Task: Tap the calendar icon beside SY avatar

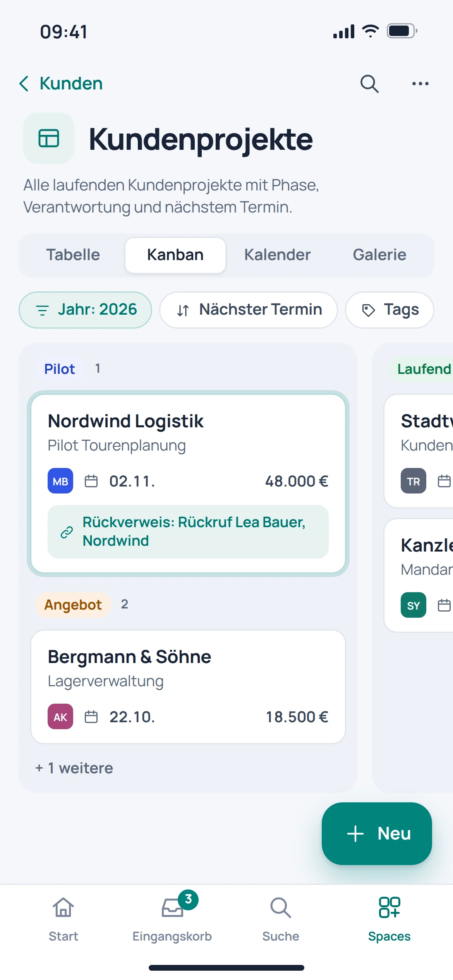Action: click(444, 605)
